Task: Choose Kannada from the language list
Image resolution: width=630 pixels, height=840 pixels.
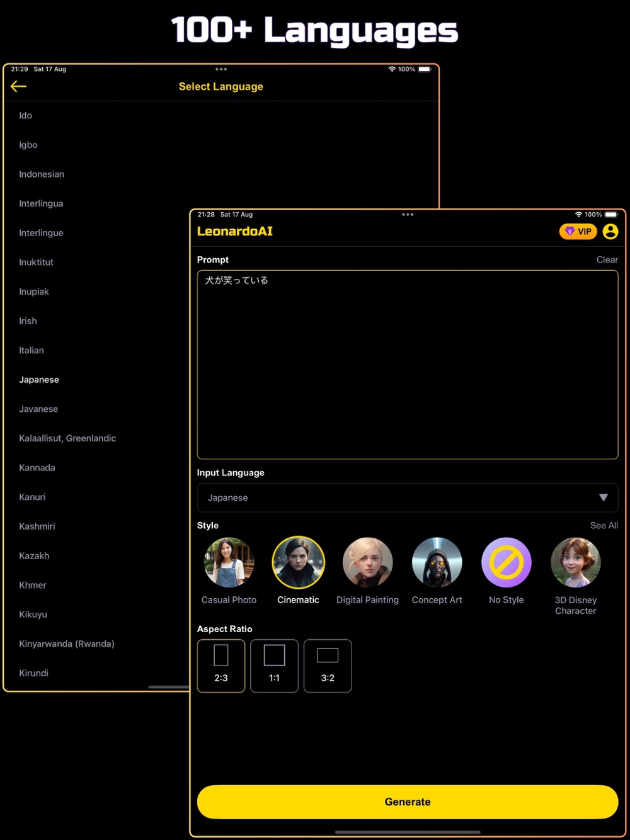Action: tap(37, 468)
